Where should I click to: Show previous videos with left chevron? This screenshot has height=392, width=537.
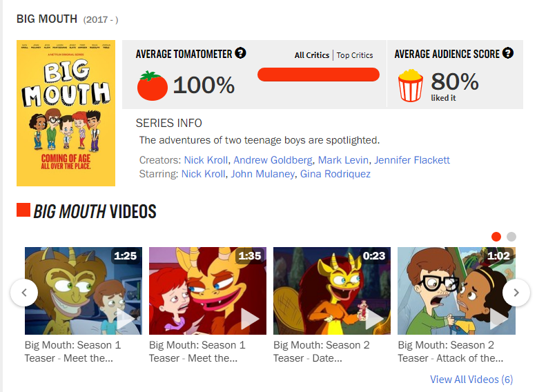click(24, 293)
